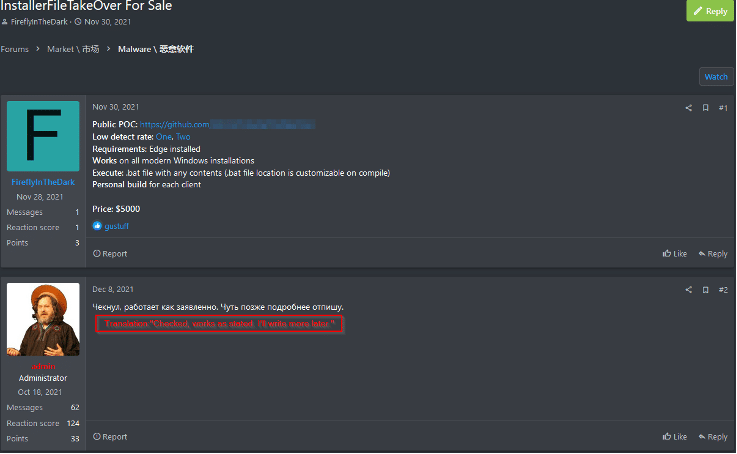Watch this thread

point(716,77)
